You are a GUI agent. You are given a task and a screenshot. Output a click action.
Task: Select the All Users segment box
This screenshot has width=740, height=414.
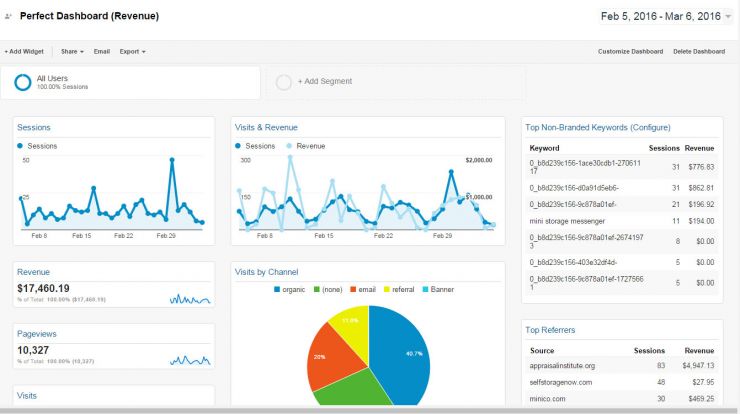(130, 83)
